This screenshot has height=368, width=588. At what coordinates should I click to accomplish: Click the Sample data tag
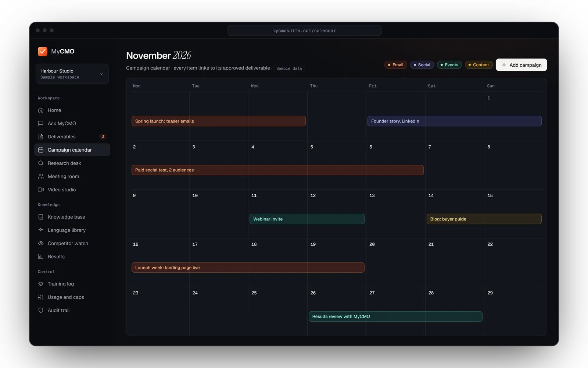click(289, 68)
